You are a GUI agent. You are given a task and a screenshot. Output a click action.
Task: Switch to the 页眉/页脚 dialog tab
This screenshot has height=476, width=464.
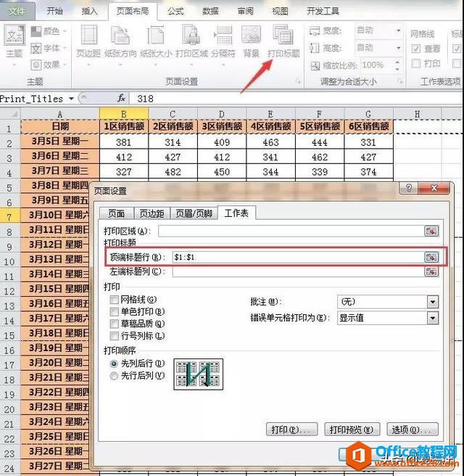coord(194,214)
